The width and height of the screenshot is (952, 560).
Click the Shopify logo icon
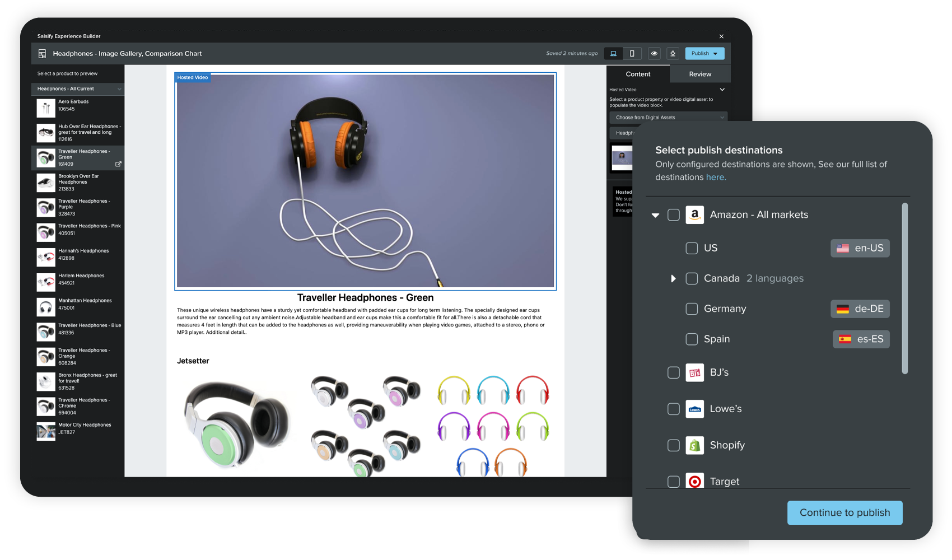pos(694,445)
